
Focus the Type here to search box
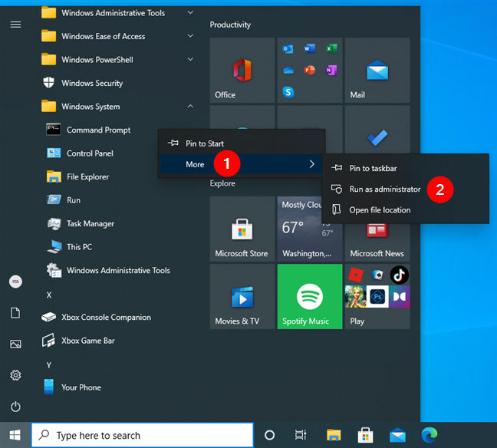(143, 435)
